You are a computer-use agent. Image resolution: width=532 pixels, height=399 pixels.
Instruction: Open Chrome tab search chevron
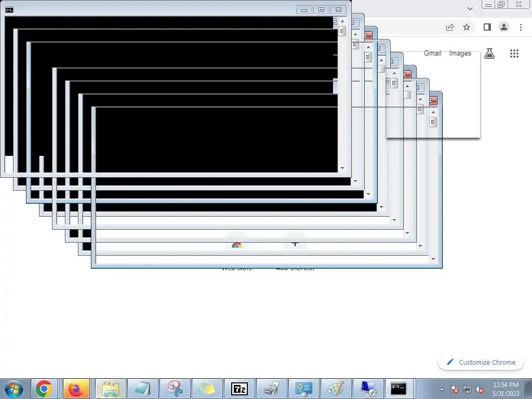pyautogui.click(x=470, y=8)
